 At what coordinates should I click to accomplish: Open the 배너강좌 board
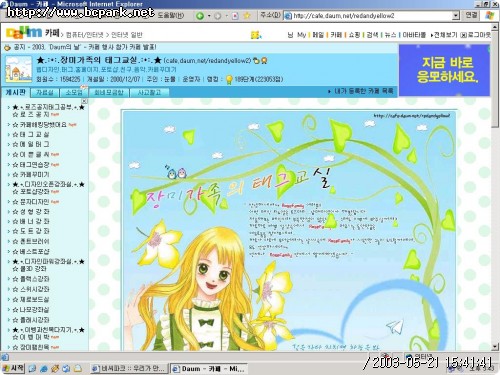[31, 221]
